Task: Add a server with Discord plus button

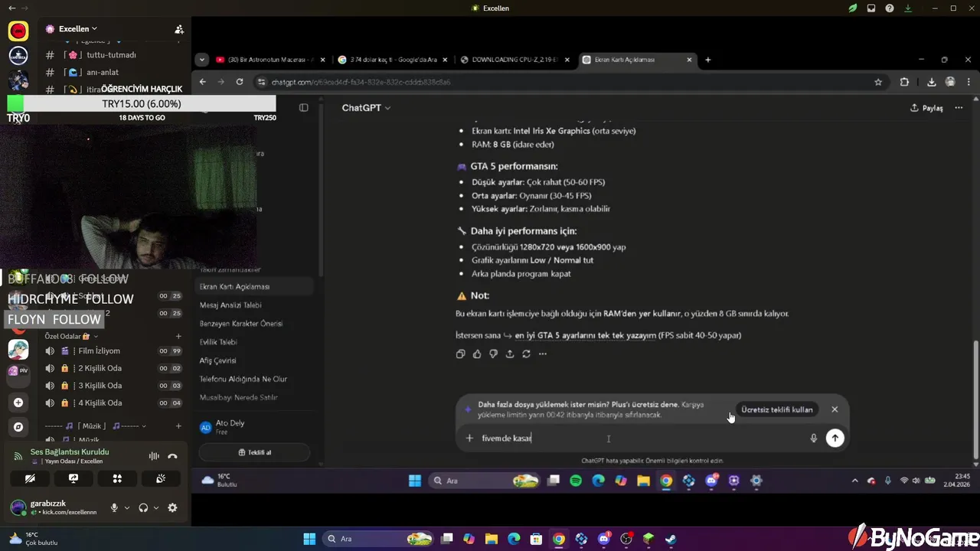Action: (18, 403)
